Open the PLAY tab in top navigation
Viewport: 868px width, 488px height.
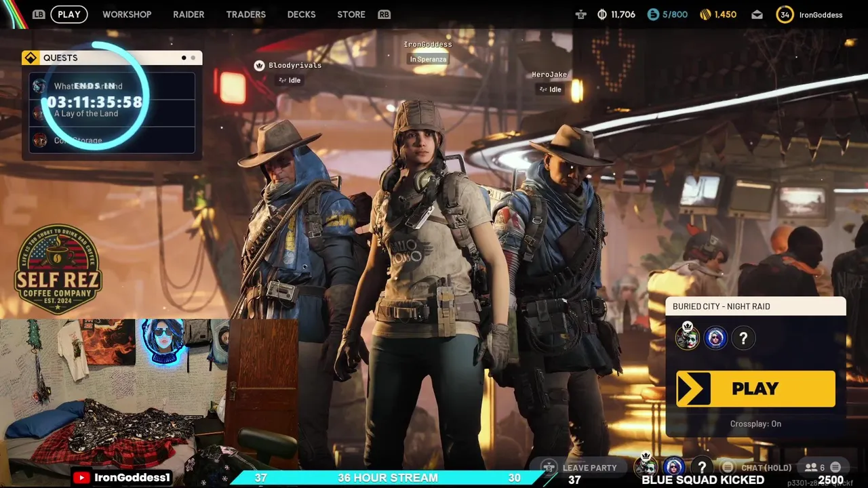click(69, 14)
